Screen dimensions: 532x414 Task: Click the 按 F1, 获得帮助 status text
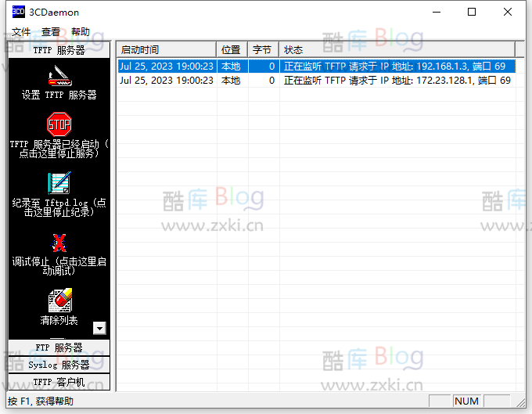(41, 401)
